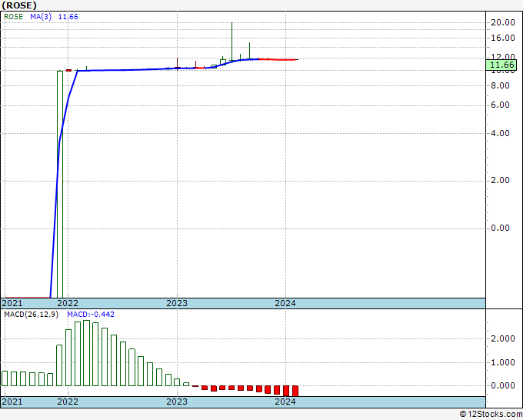Viewport: 523px width, 420px height.
Task: Click the green 11.66 current price tag
Action: (501, 65)
